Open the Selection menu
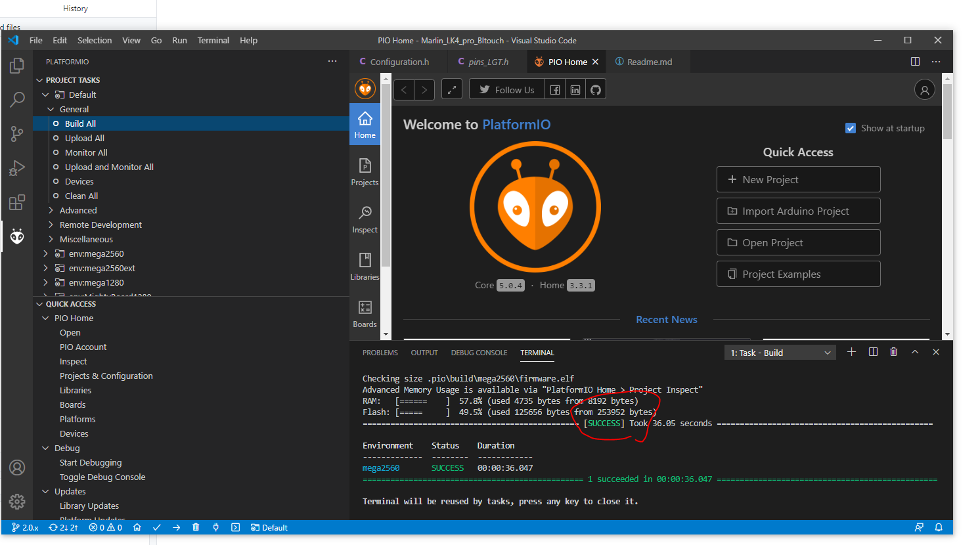This screenshot has width=980, height=545. pos(95,40)
